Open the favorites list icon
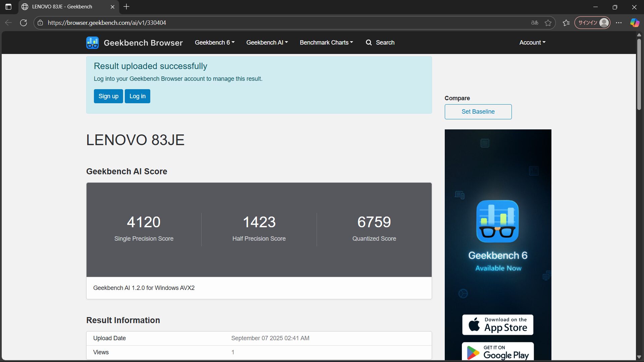Screen dimensions: 644x362 click(566, 23)
